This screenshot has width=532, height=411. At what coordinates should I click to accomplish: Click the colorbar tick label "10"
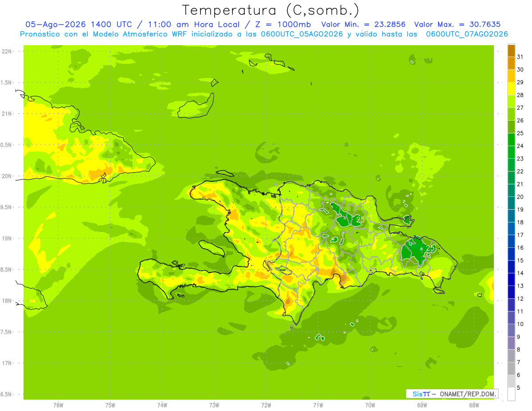pos(520,324)
